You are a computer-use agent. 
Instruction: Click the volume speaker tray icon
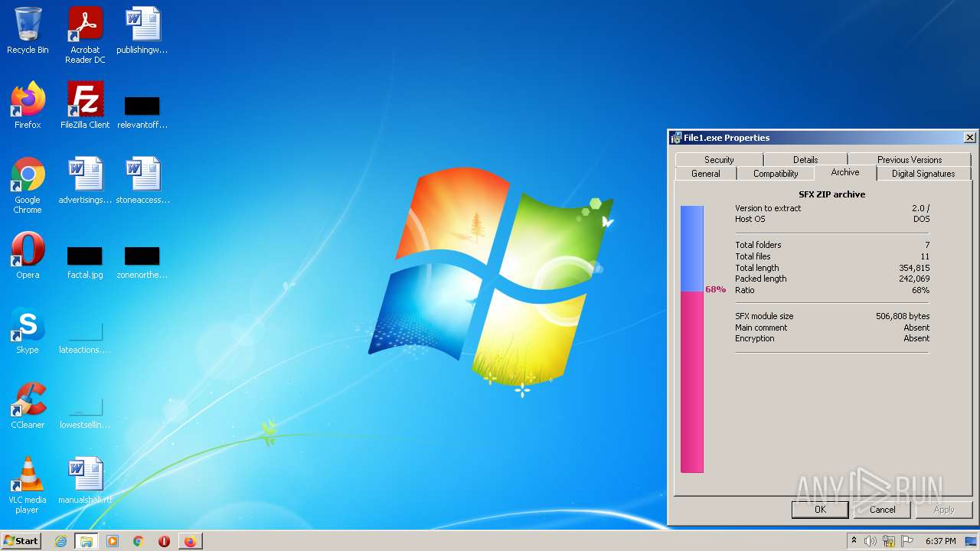tap(871, 541)
